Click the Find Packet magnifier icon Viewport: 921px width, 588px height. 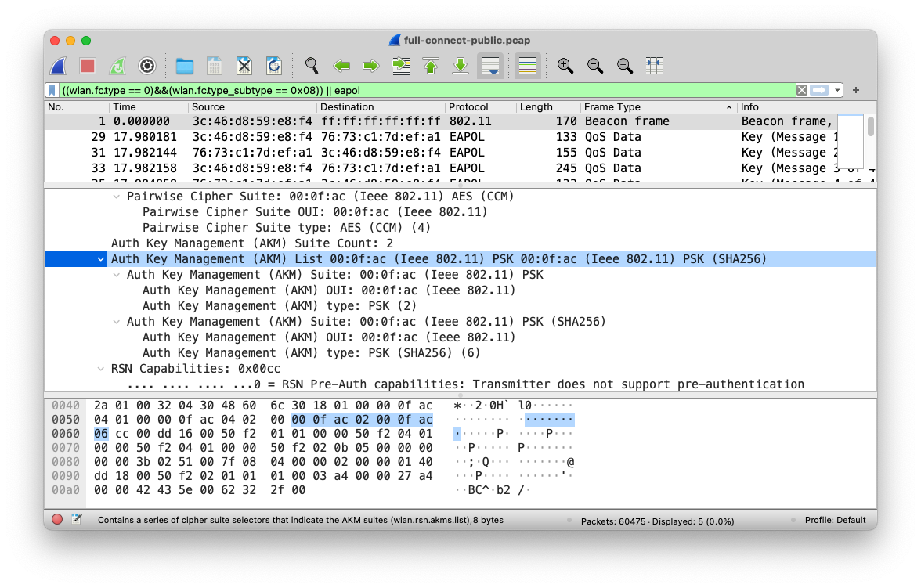pyautogui.click(x=312, y=66)
